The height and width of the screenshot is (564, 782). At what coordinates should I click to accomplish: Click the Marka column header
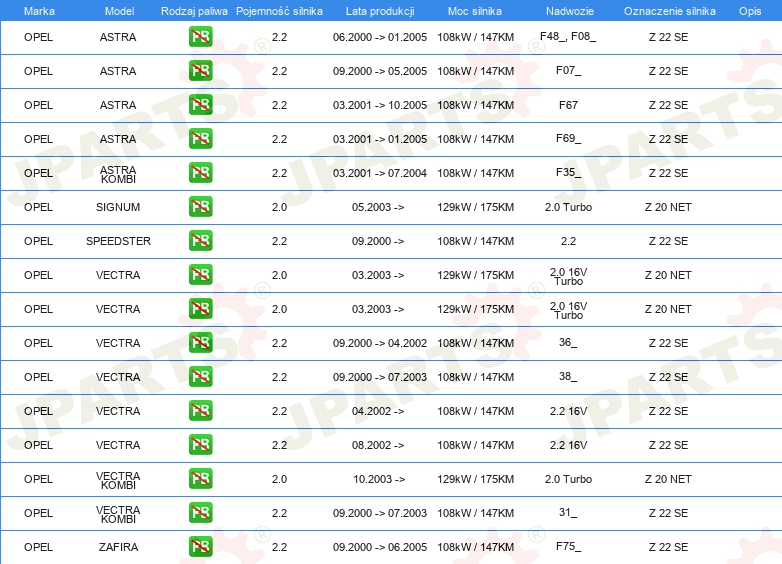pos(39,11)
